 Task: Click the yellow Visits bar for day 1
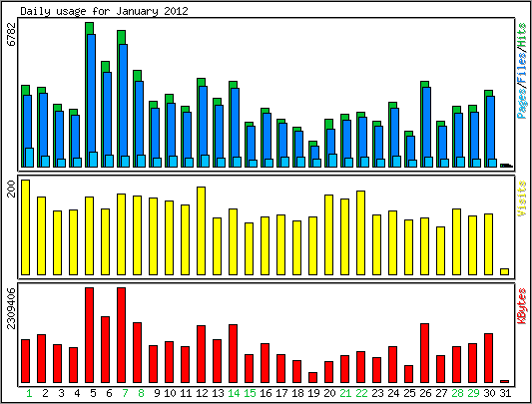[25, 227]
